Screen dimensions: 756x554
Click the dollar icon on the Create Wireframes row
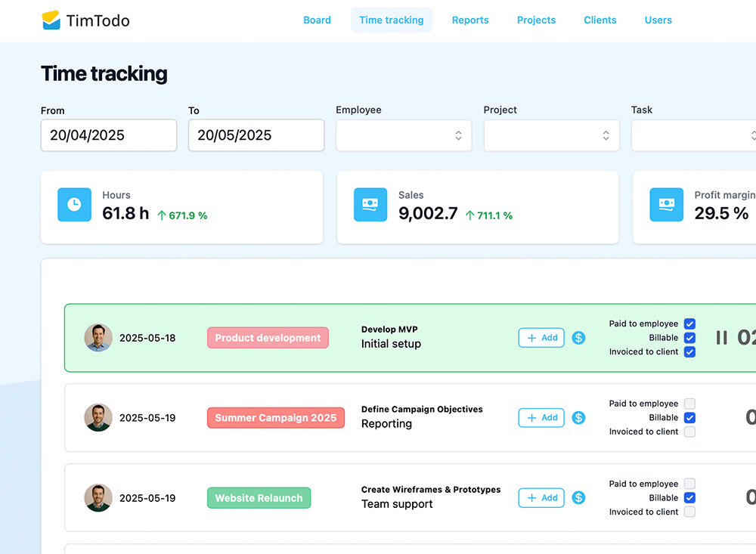coord(578,497)
